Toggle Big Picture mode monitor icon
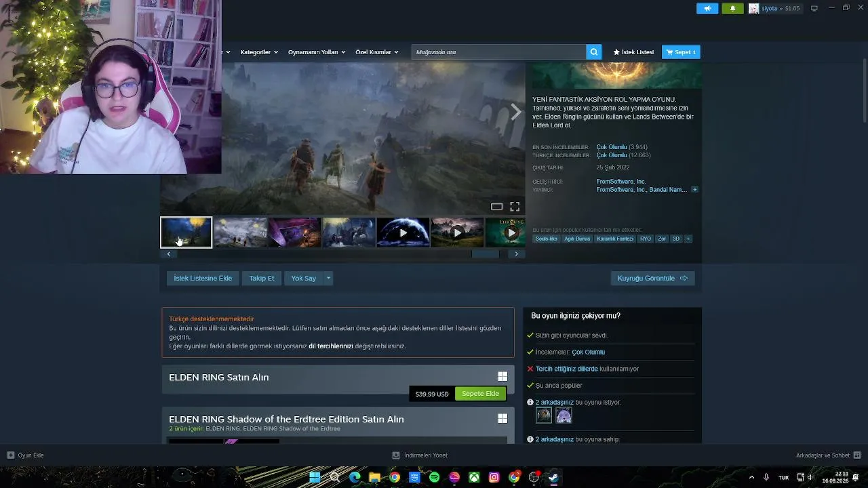Viewport: 868px width, 488px height. pyautogui.click(x=814, y=8)
